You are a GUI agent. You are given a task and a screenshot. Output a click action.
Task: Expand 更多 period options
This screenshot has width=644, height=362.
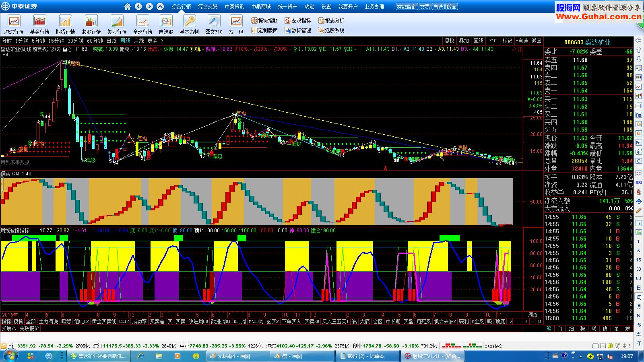click(155, 41)
